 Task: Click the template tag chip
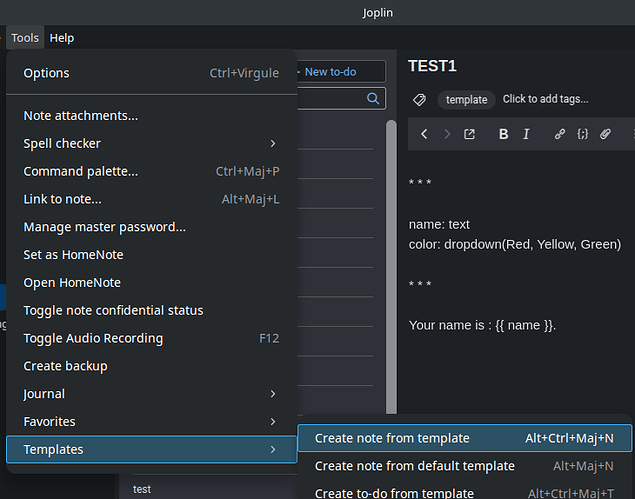click(x=466, y=100)
